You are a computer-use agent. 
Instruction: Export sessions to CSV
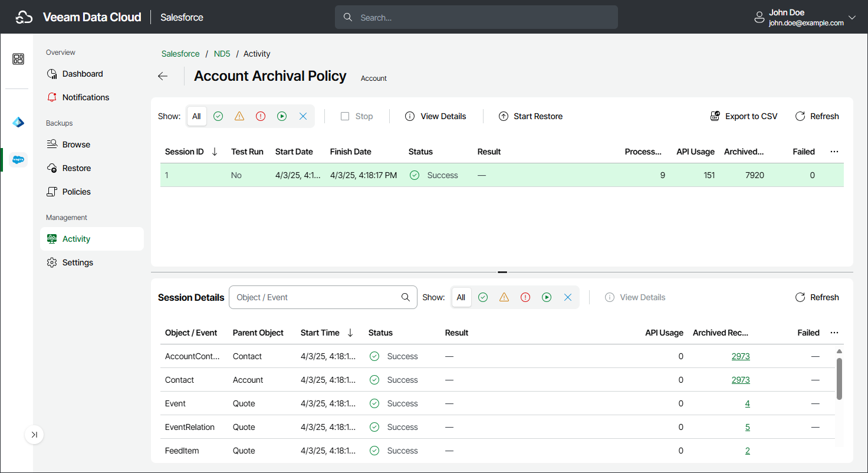[x=744, y=116]
